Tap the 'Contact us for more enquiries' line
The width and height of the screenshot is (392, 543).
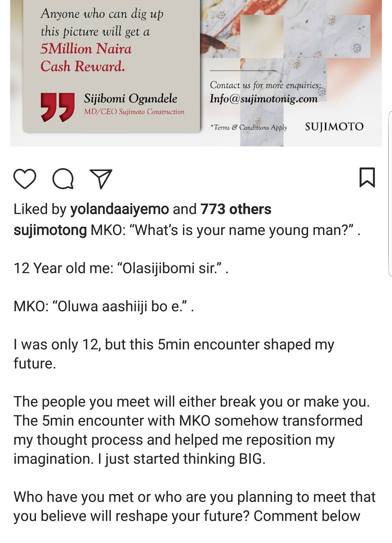point(265,85)
